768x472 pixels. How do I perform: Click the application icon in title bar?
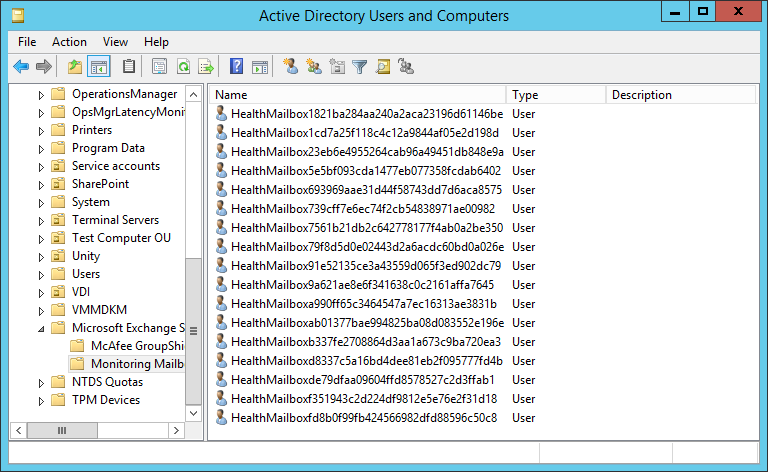pos(18,16)
